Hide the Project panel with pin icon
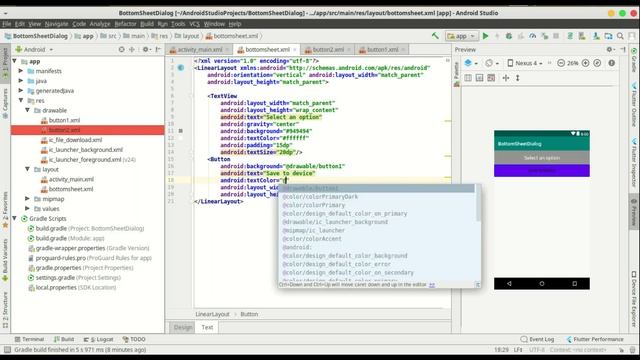 click(158, 49)
